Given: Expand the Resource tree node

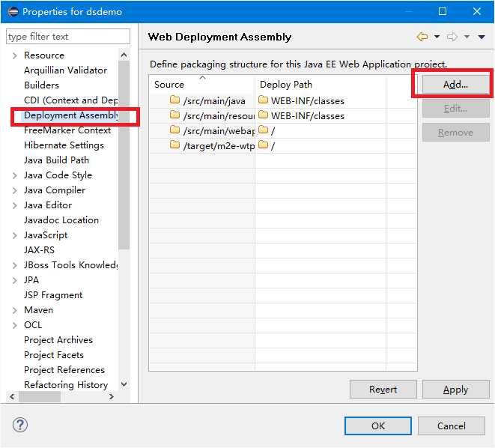Looking at the screenshot, I should coord(14,55).
